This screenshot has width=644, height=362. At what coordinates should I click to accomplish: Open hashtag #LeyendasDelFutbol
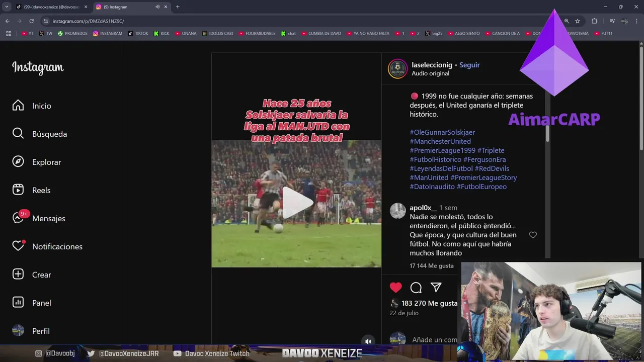pyautogui.click(x=441, y=168)
